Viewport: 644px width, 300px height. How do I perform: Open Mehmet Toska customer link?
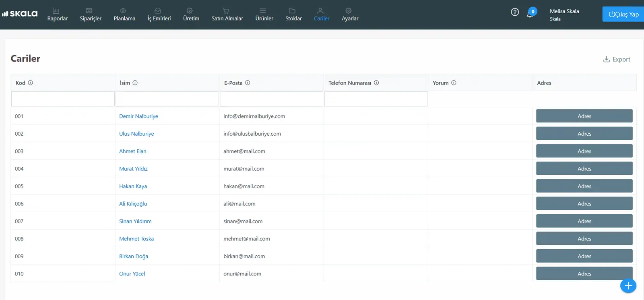[x=136, y=239]
